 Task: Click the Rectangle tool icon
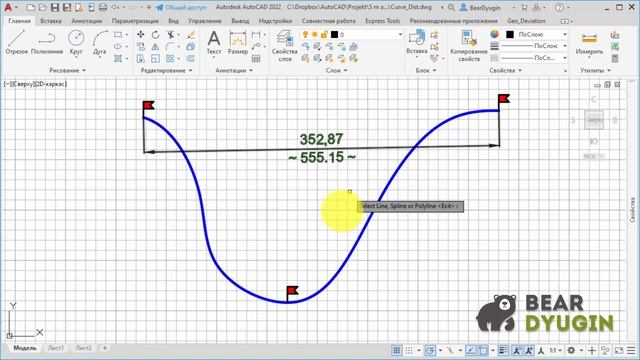tap(118, 35)
